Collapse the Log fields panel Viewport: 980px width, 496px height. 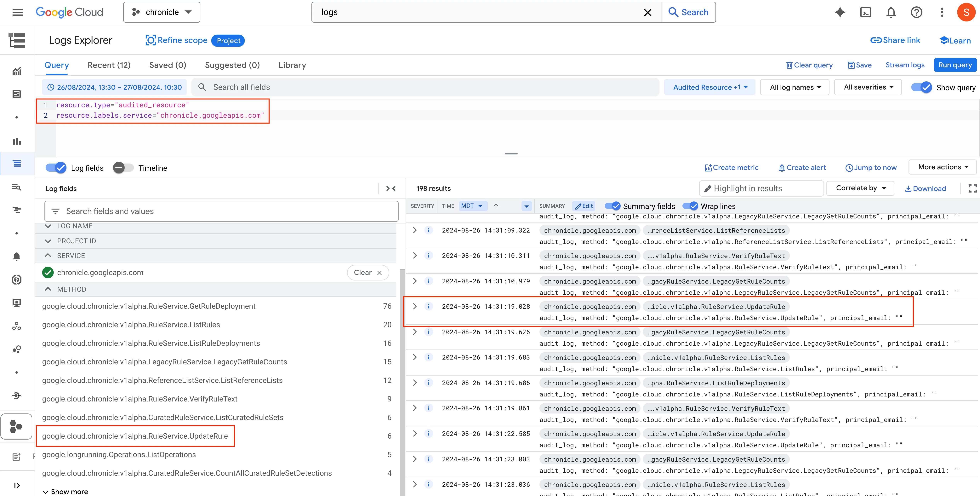point(391,188)
